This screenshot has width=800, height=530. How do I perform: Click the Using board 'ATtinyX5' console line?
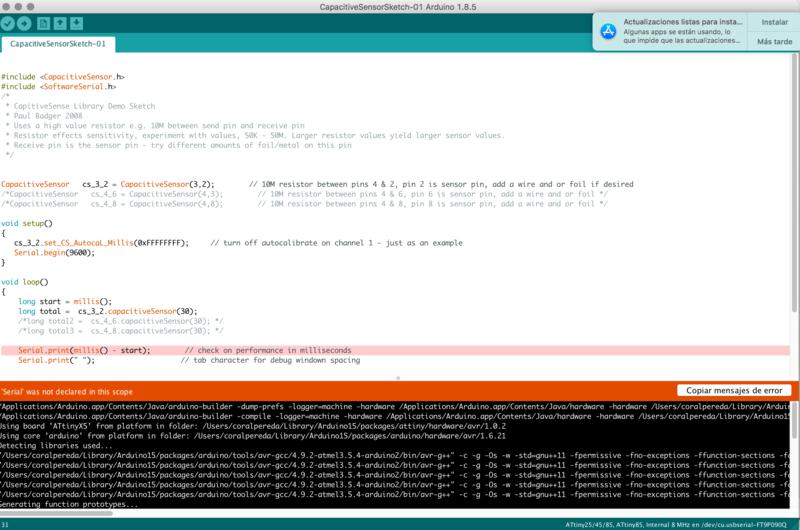[x=253, y=426]
